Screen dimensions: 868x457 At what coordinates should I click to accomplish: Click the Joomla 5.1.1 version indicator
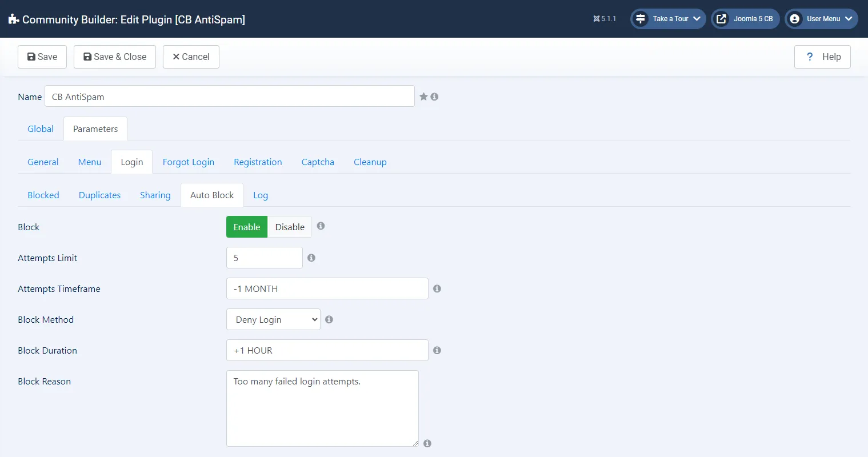click(605, 19)
